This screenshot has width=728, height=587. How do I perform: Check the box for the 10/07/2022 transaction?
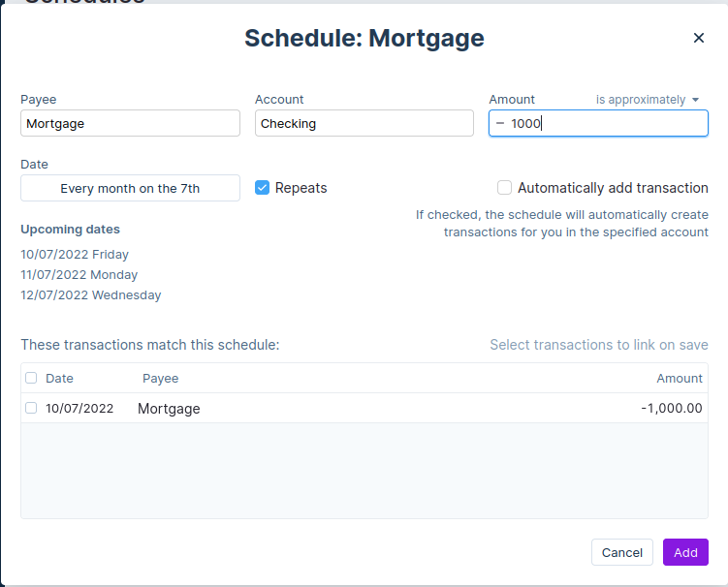[x=31, y=408]
